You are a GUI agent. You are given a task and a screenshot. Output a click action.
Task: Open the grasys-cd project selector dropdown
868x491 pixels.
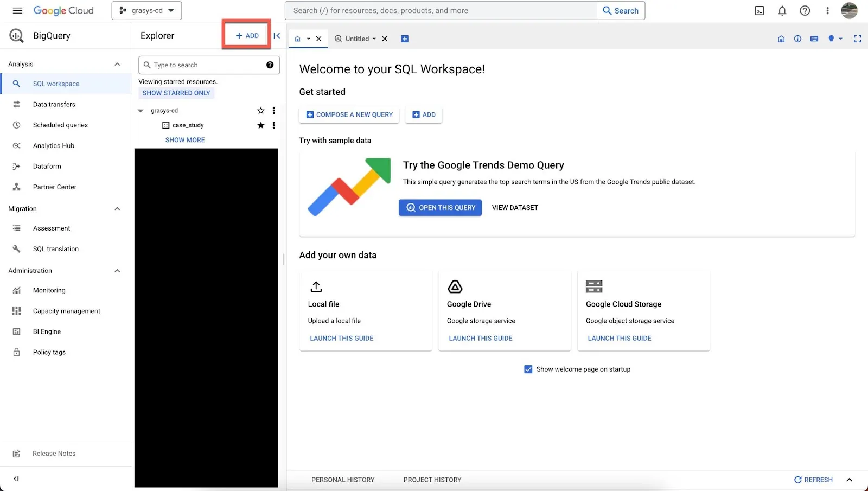(146, 10)
